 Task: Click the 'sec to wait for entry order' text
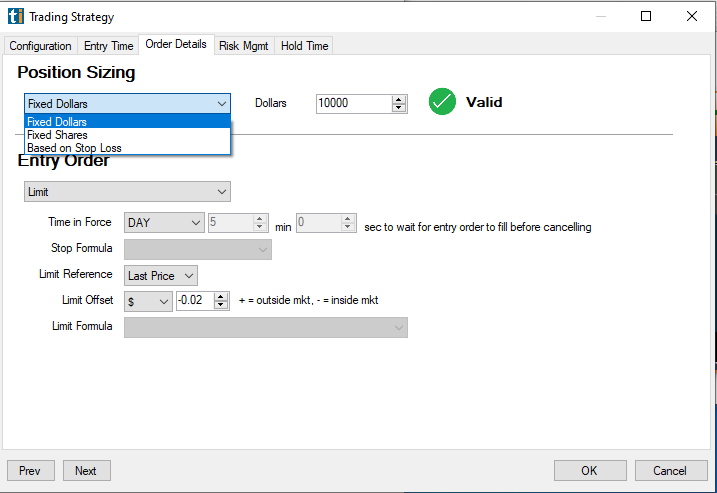click(477, 227)
